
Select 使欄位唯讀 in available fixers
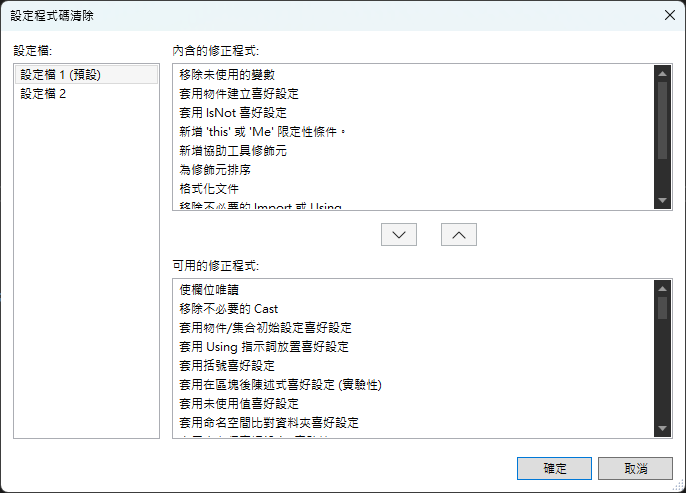pyautogui.click(x=209, y=289)
